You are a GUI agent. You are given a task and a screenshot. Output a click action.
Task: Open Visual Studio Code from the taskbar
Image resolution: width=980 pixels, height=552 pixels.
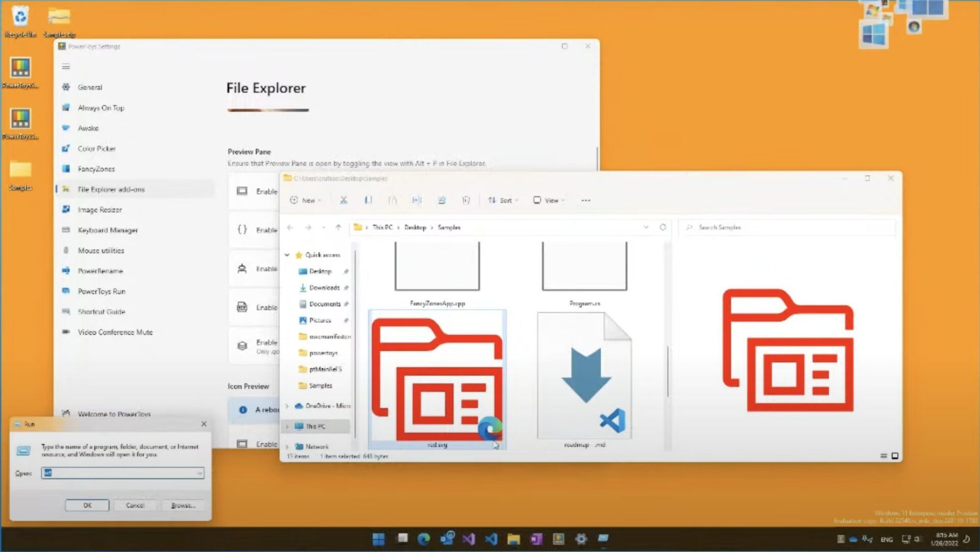(x=491, y=539)
